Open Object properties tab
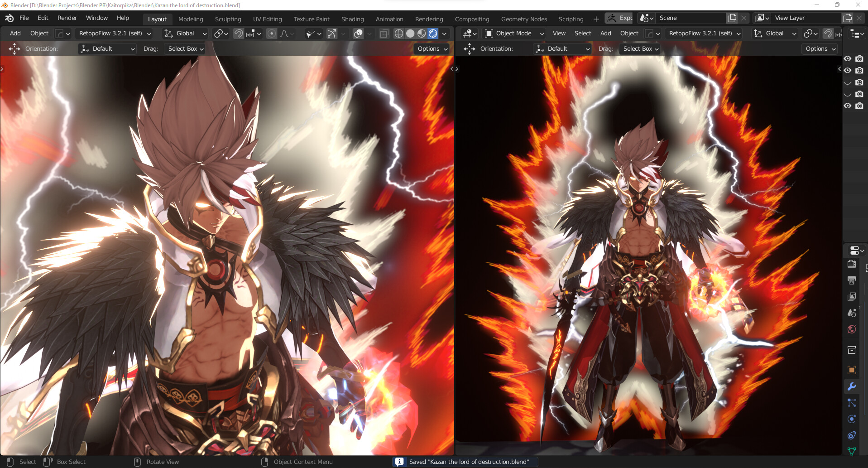This screenshot has width=868, height=468. (x=852, y=370)
